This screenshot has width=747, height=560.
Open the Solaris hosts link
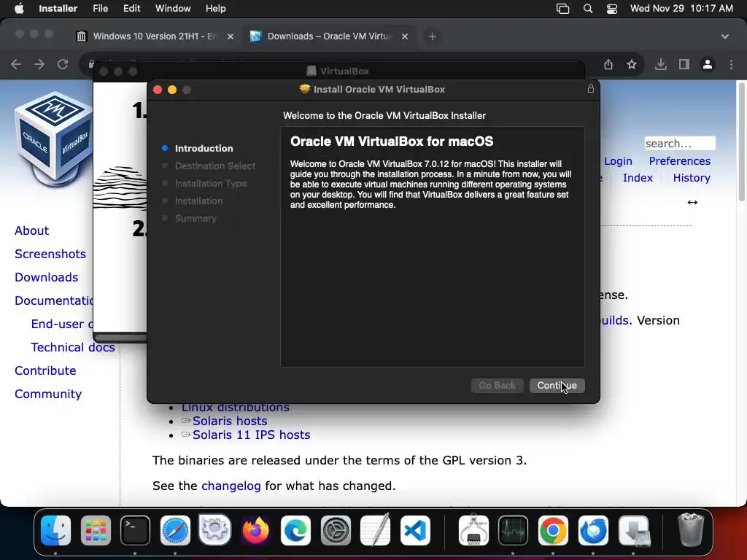pos(230,421)
